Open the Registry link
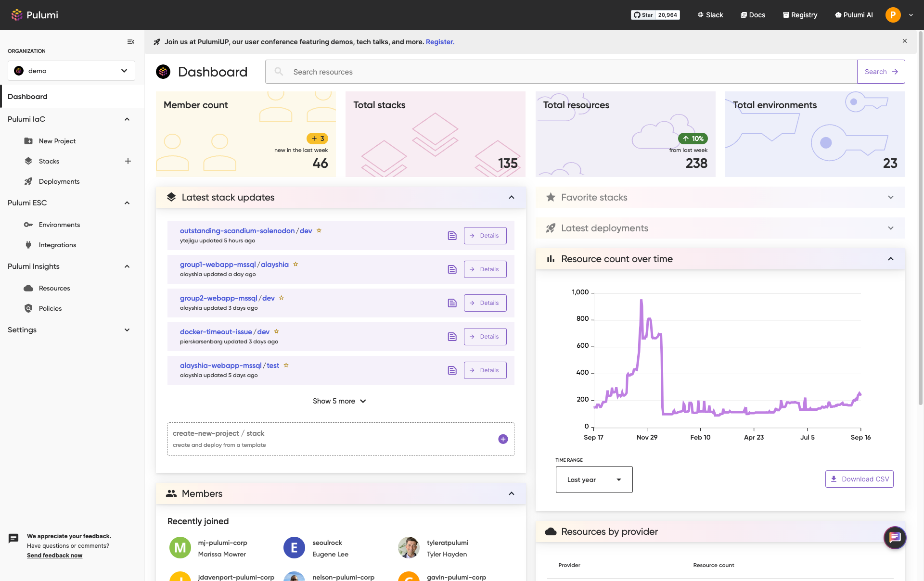This screenshot has height=581, width=924. click(x=800, y=15)
